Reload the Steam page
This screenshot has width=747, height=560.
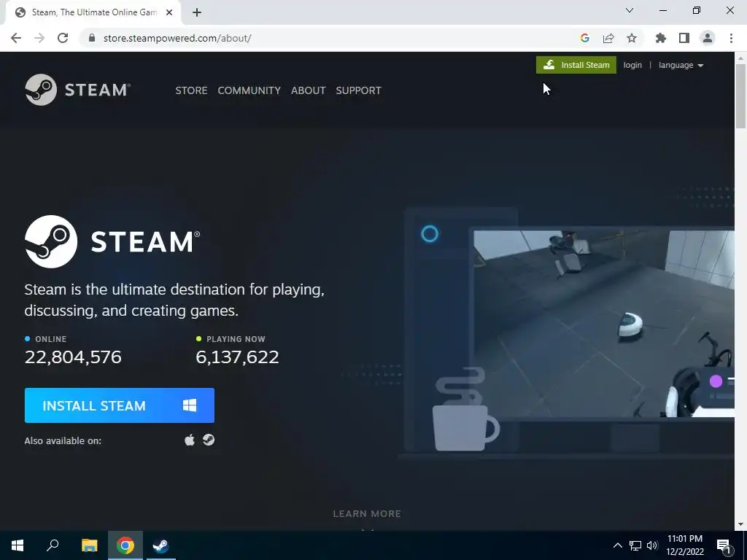[x=63, y=38]
